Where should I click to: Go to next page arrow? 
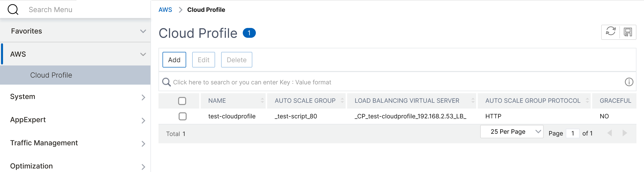(625, 133)
